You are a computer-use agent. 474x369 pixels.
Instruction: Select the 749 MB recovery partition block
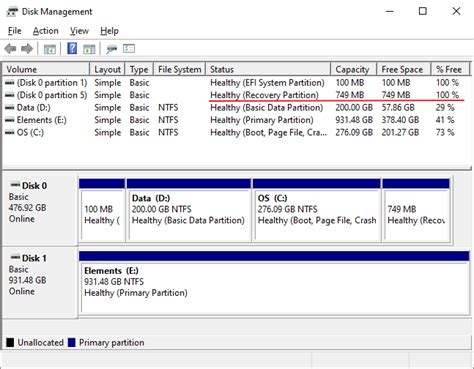click(x=416, y=210)
